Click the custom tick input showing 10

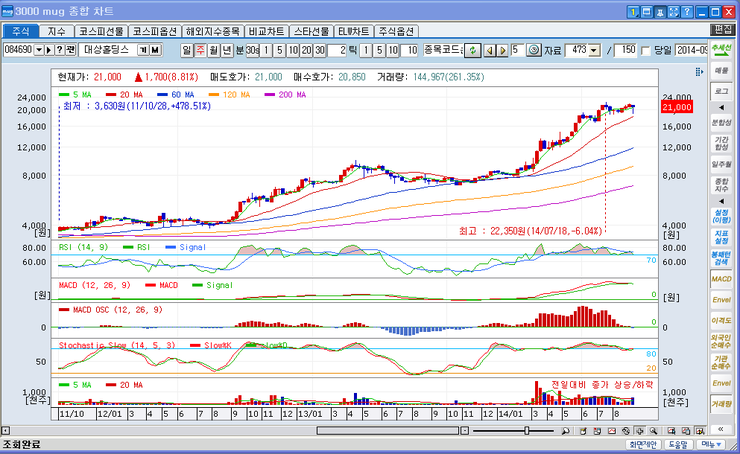tap(409, 50)
